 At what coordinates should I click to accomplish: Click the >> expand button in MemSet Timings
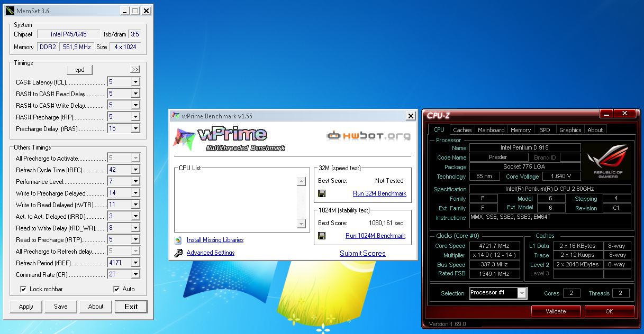click(135, 69)
